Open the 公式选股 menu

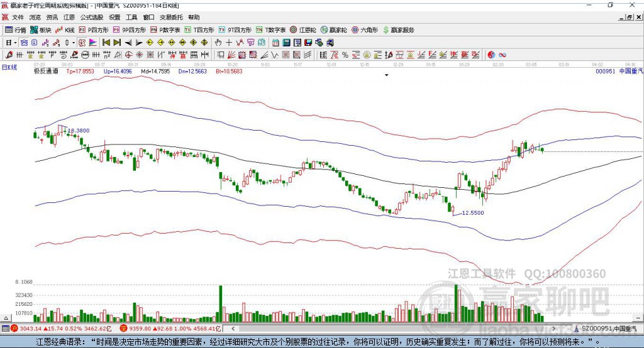coord(92,17)
